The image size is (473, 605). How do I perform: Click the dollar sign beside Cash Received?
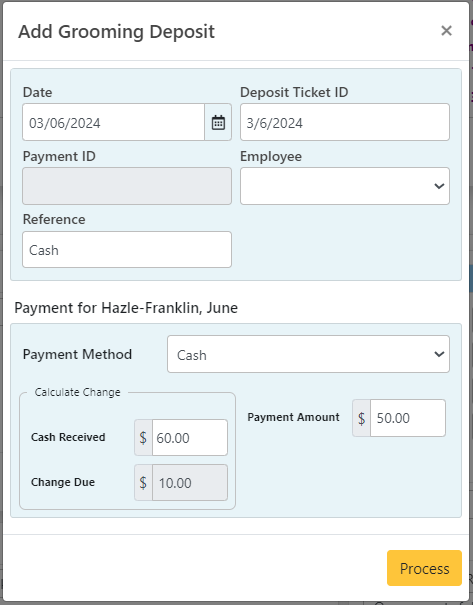click(143, 438)
